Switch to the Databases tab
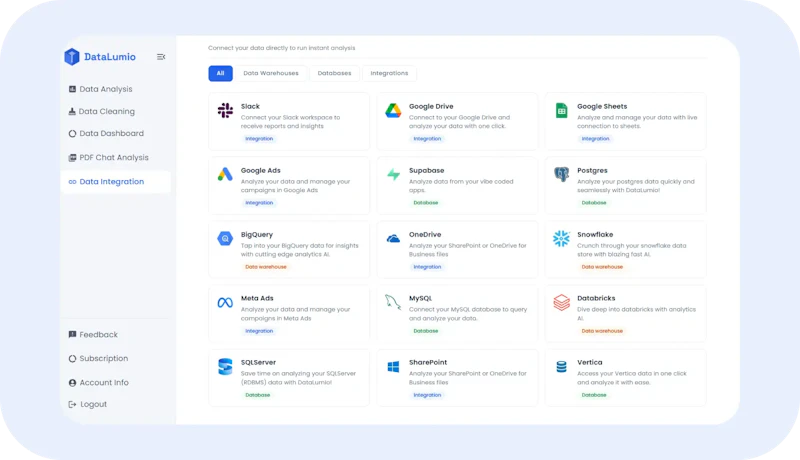 pyautogui.click(x=334, y=73)
